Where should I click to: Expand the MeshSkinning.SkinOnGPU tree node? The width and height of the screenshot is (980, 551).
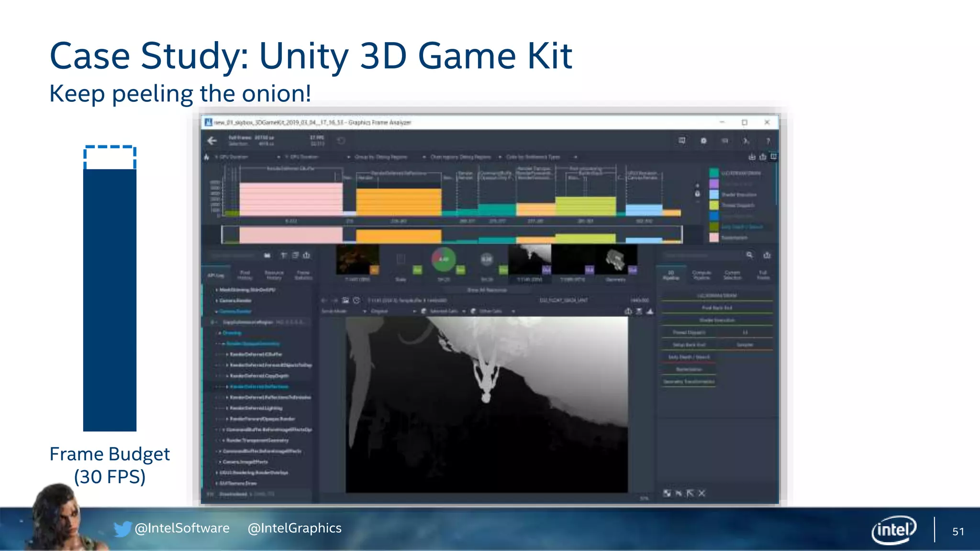click(217, 290)
